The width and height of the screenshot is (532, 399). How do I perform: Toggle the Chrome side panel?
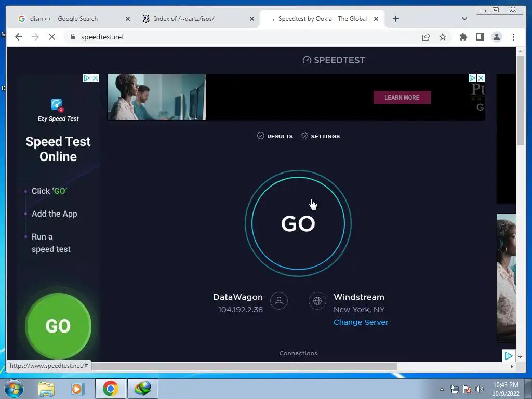click(x=480, y=37)
